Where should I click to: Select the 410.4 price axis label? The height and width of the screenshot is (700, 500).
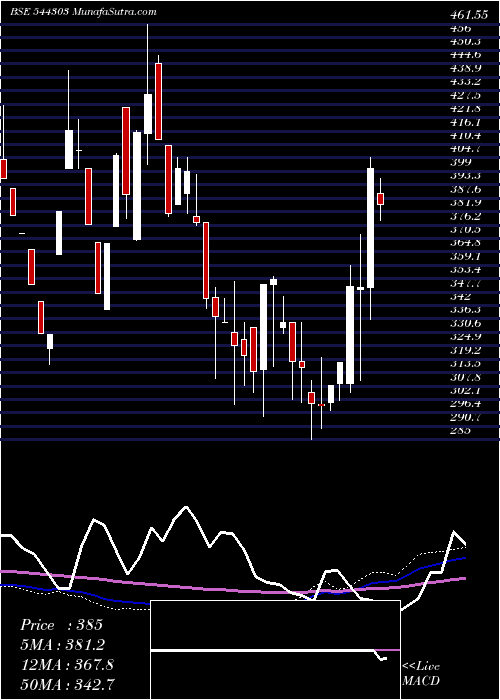(x=466, y=135)
